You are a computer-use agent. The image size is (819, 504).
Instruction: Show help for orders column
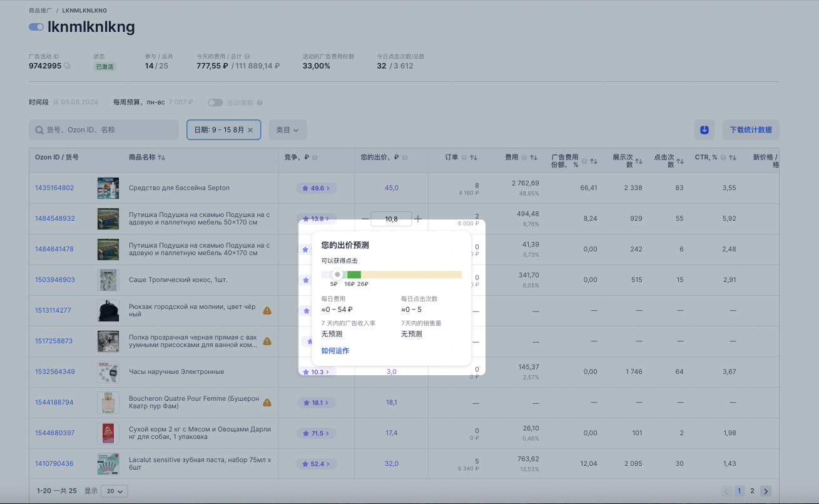pos(464,158)
